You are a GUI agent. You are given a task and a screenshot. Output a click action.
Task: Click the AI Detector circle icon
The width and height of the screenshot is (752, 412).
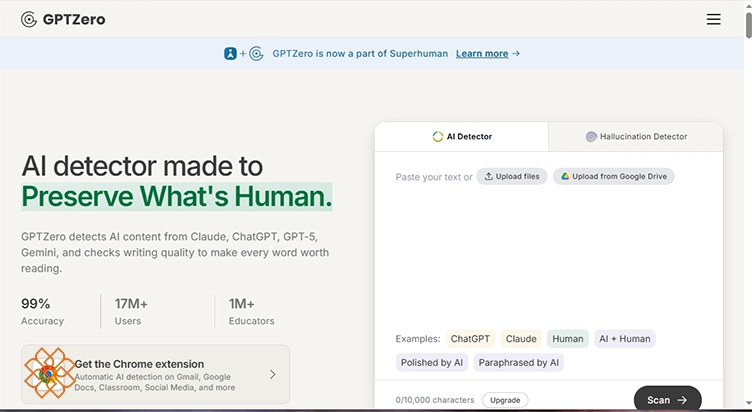tap(437, 137)
